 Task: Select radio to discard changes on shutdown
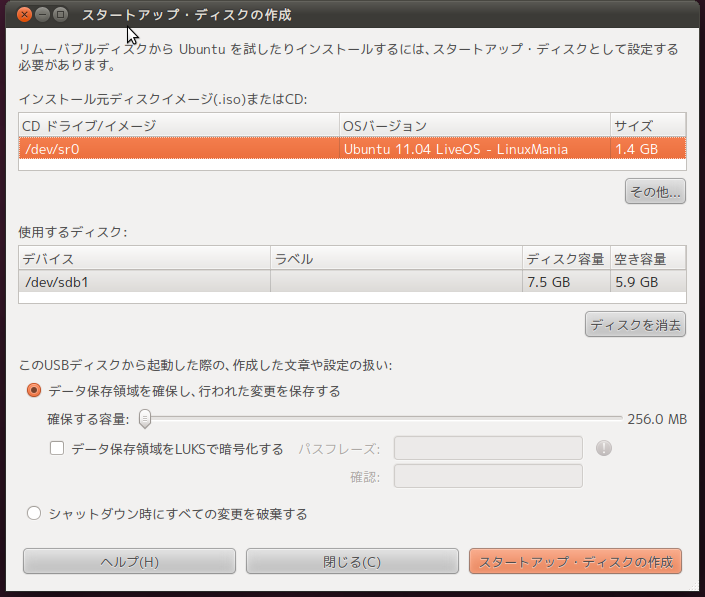[34, 513]
